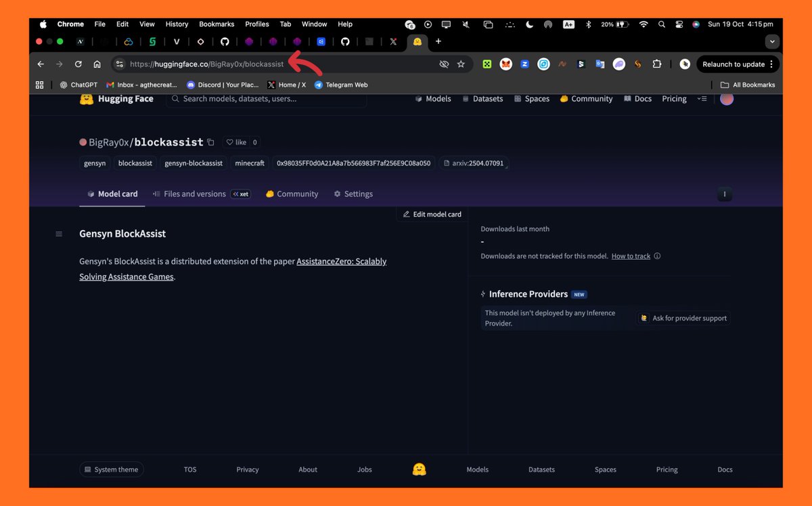Open ChatGPT bookmark
The height and width of the screenshot is (506, 812).
(x=78, y=85)
